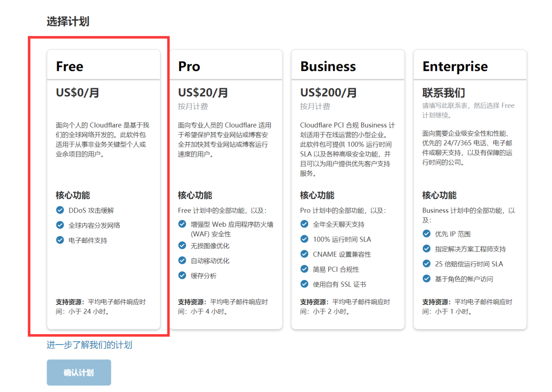
Task: Click the 基于角色的帐户访问 feature text
Action: (x=464, y=279)
